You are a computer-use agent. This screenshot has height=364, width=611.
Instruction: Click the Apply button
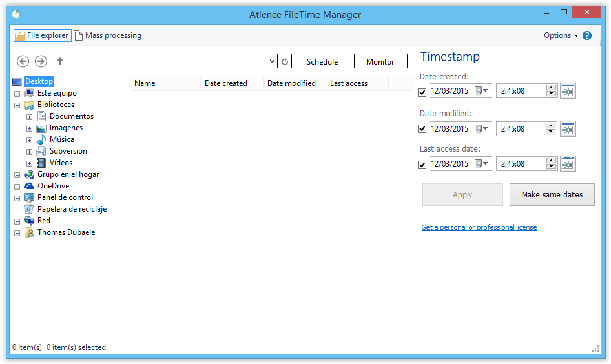462,195
